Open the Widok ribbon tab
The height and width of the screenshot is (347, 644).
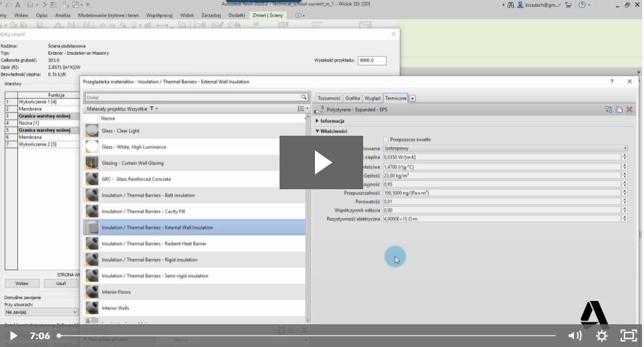[187, 15]
